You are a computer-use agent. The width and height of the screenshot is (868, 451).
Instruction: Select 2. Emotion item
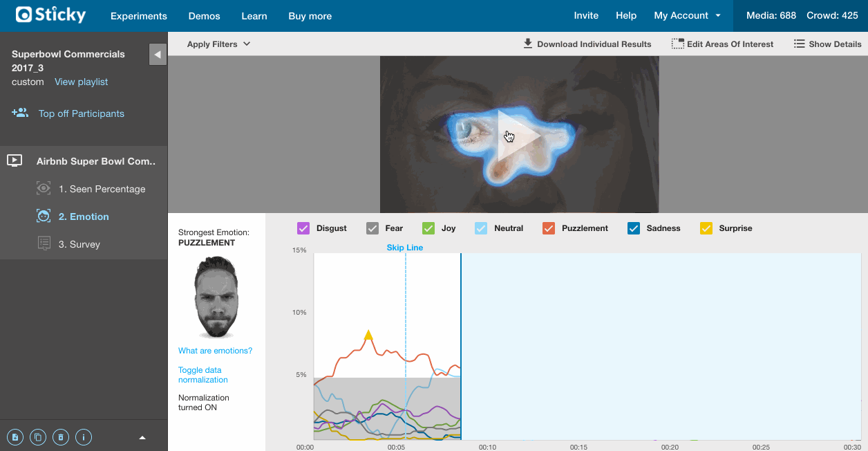(84, 217)
